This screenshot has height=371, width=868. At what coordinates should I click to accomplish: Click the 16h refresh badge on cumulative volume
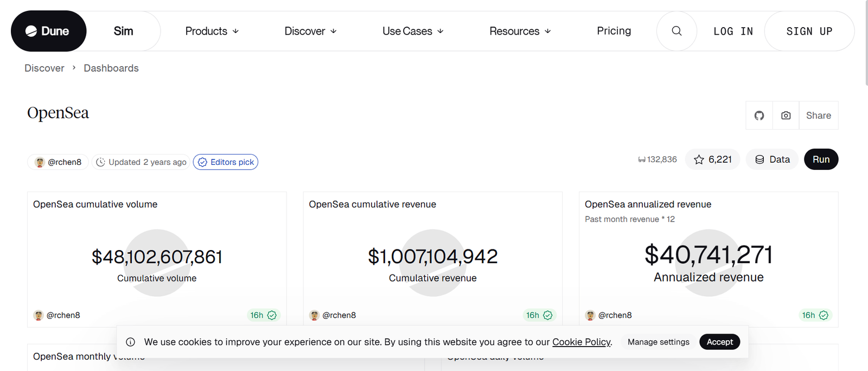click(263, 315)
